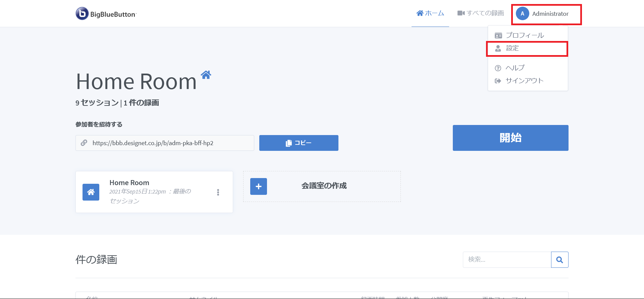Click the 件の録画 section heading
This screenshot has width=644, height=299.
pos(96,259)
